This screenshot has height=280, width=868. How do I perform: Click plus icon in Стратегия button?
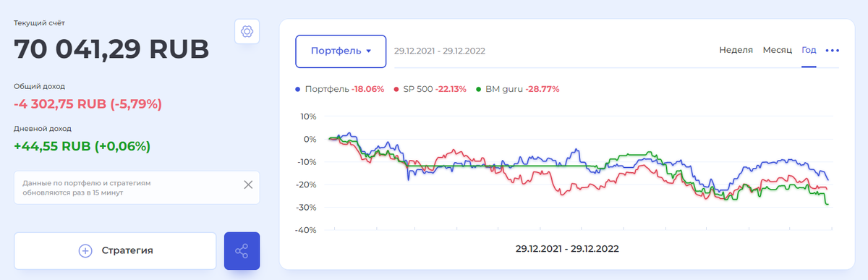(x=85, y=251)
